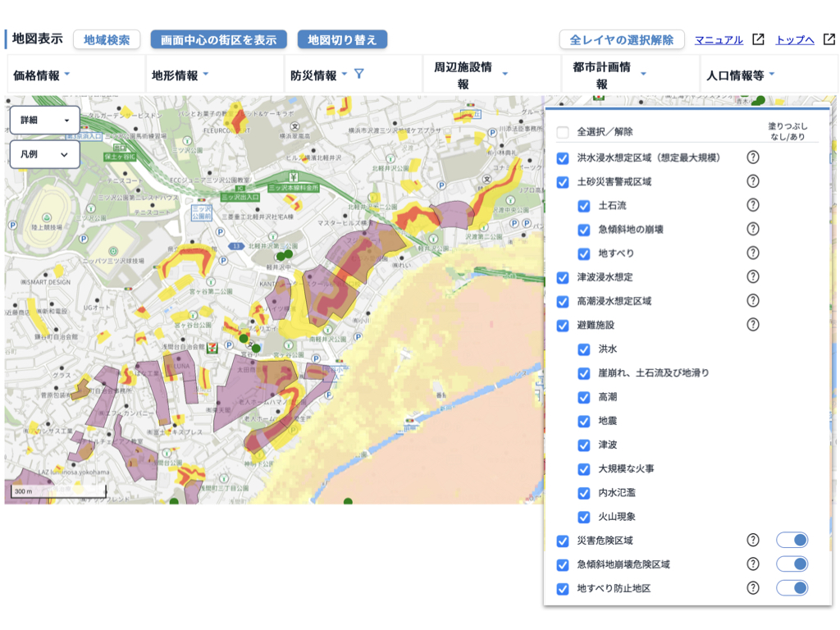Click help icon beside 災害危険区域
Viewport: 840px width, 630px height.
coord(752,541)
